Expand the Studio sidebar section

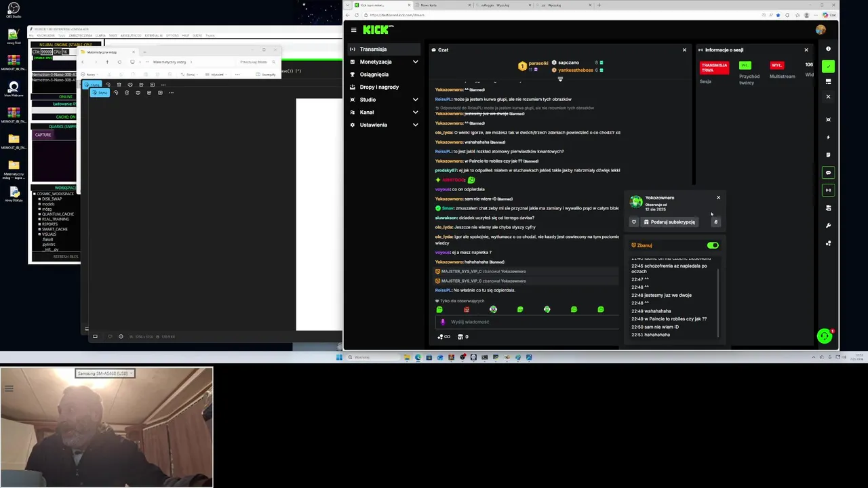[384, 100]
